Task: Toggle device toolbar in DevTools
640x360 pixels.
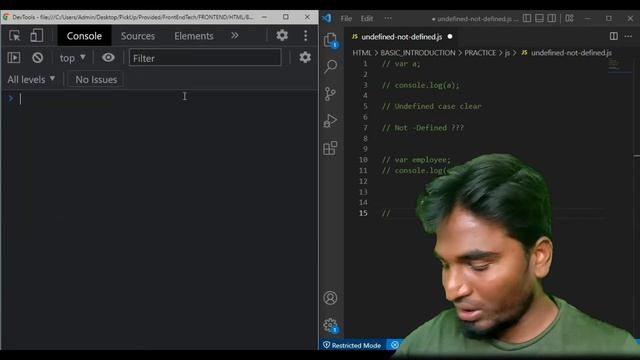Action: point(37,36)
